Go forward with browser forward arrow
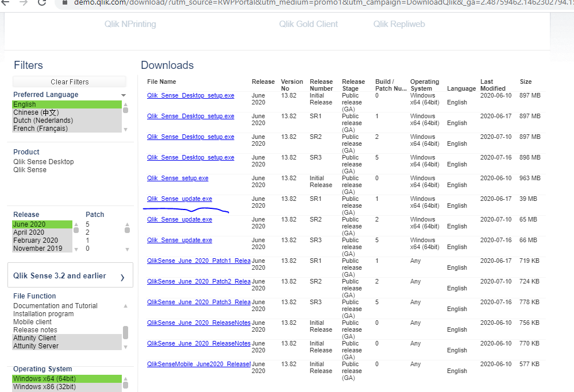The width and height of the screenshot is (574, 392). 24,2
